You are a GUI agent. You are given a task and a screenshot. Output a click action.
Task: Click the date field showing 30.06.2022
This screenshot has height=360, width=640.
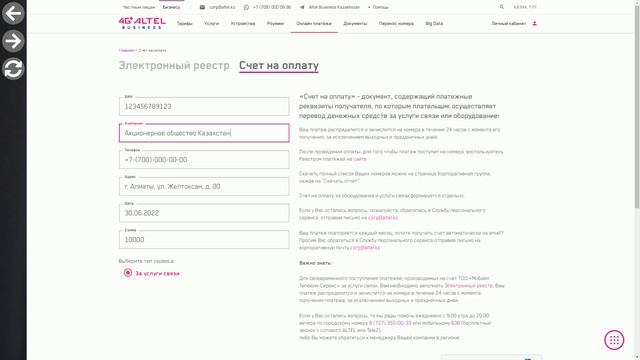[x=204, y=213]
